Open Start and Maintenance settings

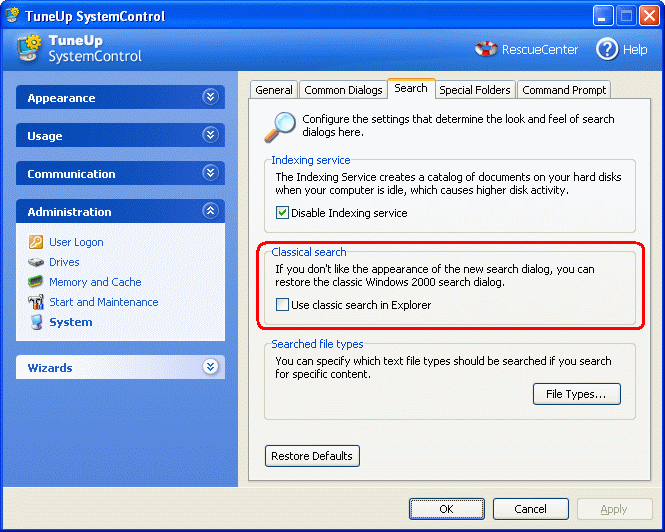point(104,302)
